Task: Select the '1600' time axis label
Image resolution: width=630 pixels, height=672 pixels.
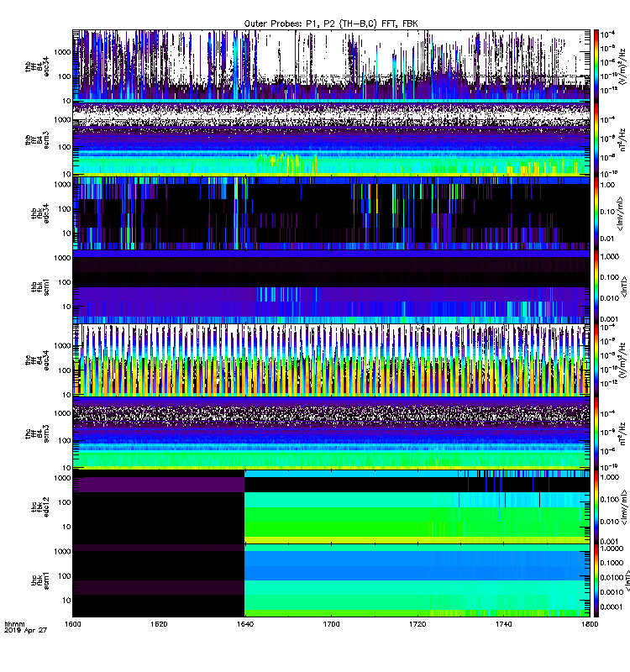Action: point(72,624)
